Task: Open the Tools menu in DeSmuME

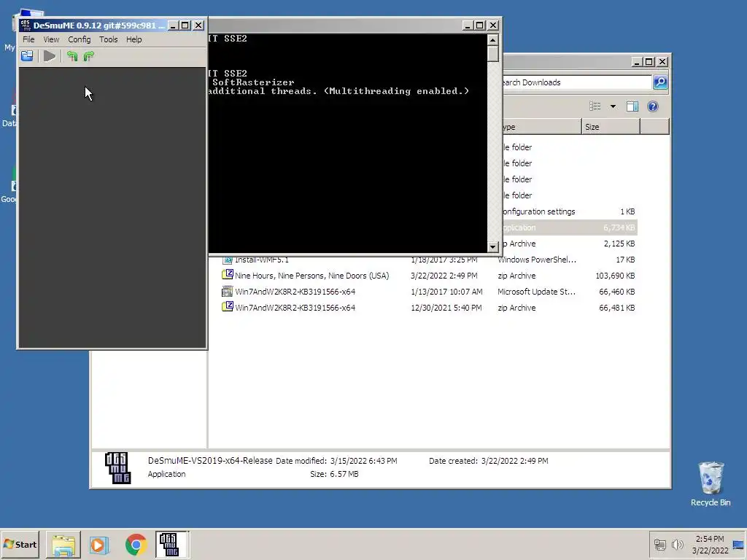Action: (x=108, y=39)
